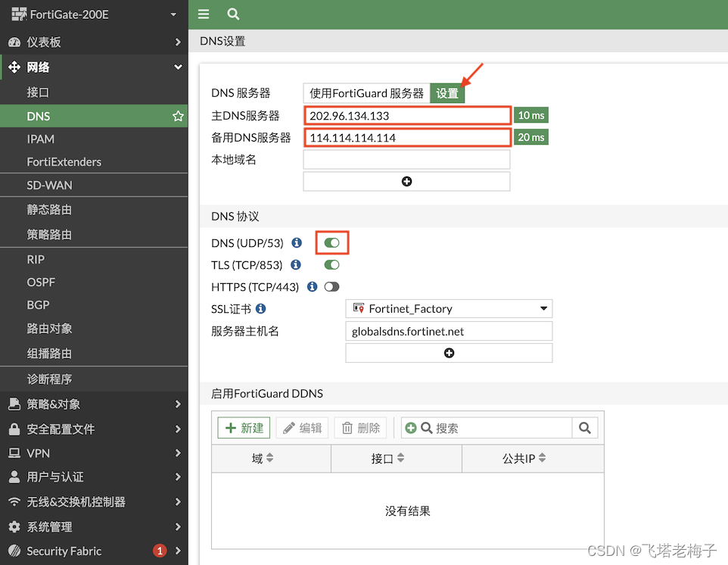This screenshot has width=728, height=565.
Task: Add another server hostname with plus icon
Action: (x=449, y=353)
